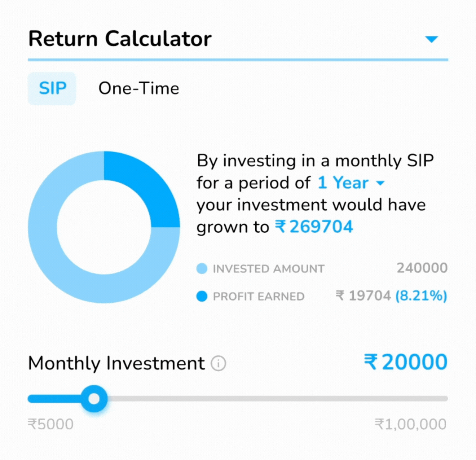
Task: Click the 8.21% profit percentage
Action: [x=421, y=296]
